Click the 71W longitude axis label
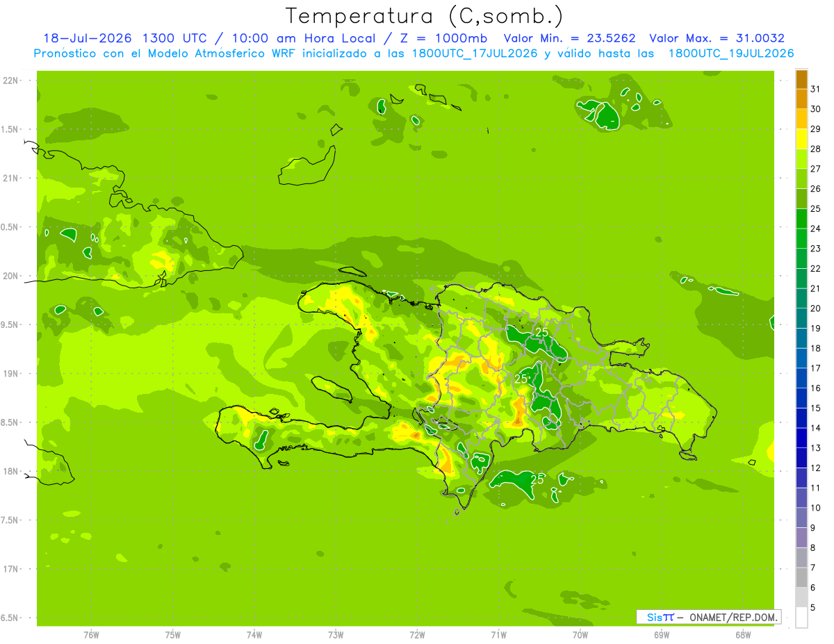 click(498, 635)
